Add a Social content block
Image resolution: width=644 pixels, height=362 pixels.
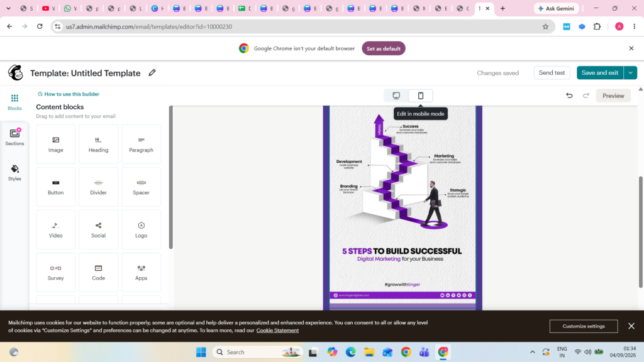pyautogui.click(x=99, y=229)
